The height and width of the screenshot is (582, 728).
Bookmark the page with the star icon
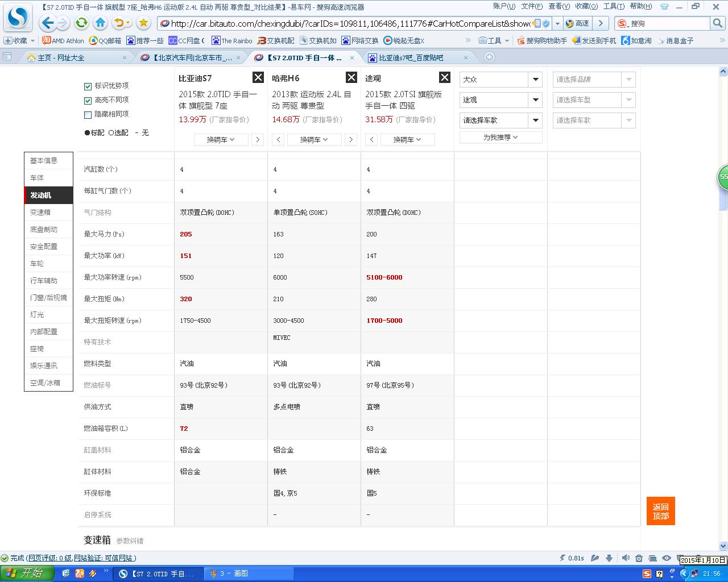click(x=143, y=23)
